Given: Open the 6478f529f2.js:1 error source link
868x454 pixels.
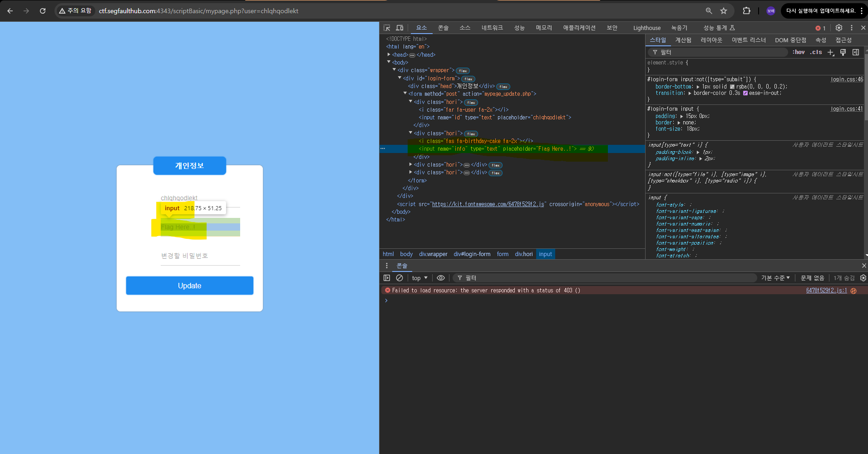Looking at the screenshot, I should pyautogui.click(x=827, y=291).
